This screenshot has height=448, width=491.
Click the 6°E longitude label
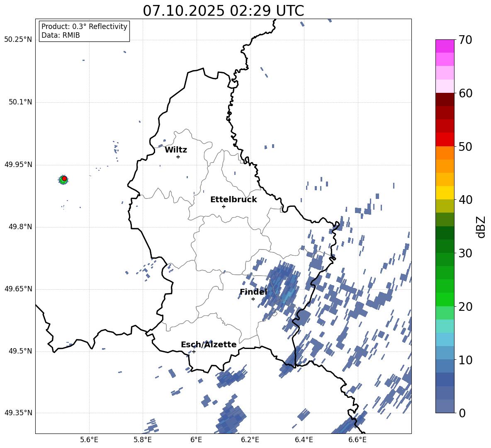[x=196, y=440]
